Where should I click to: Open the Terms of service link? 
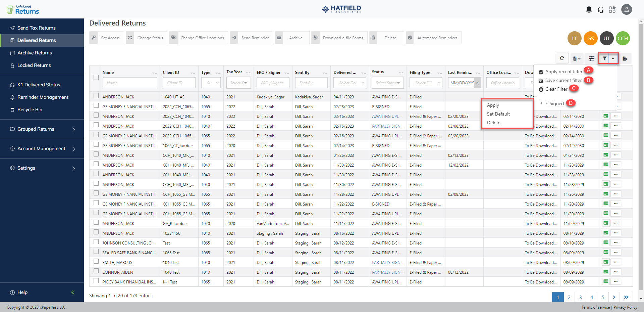click(595, 307)
